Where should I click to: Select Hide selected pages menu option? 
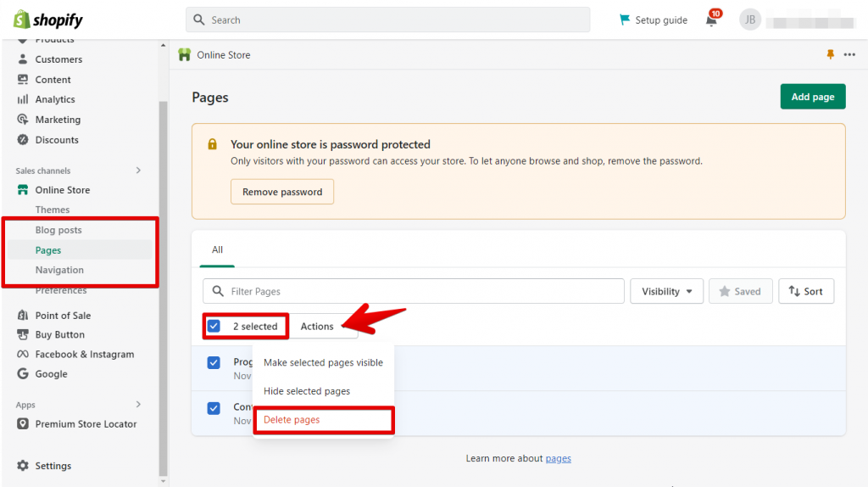(307, 391)
